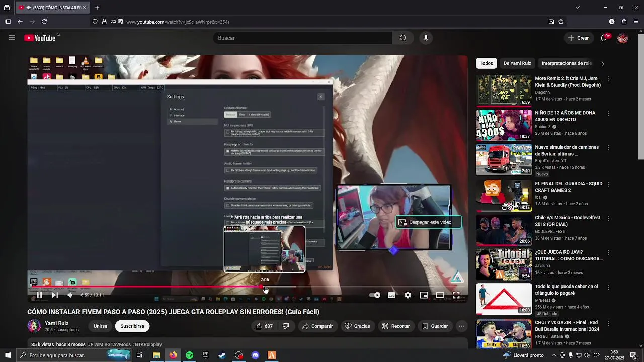Open Spotify from the taskbar
Image resolution: width=644 pixels, height=362 pixels.
coord(189,355)
